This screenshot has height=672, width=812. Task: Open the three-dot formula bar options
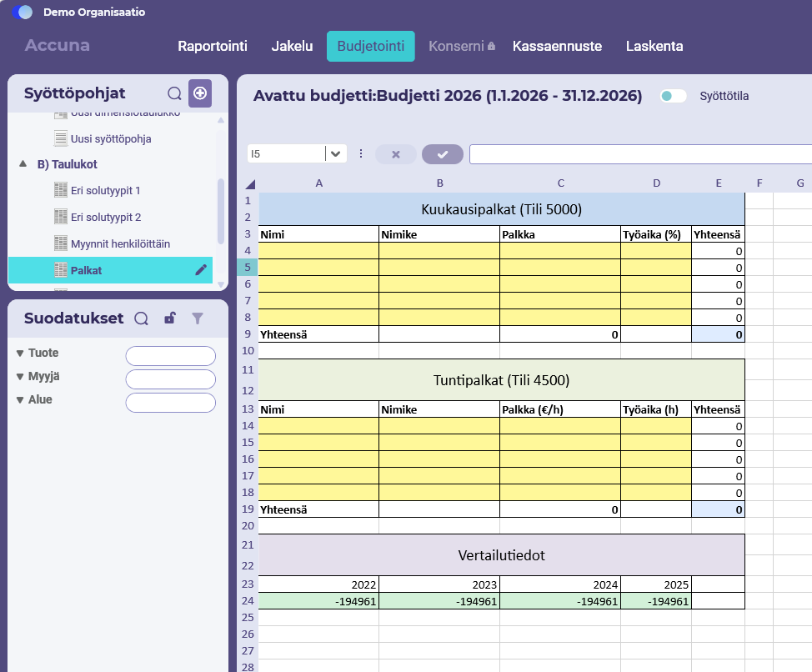(x=361, y=153)
